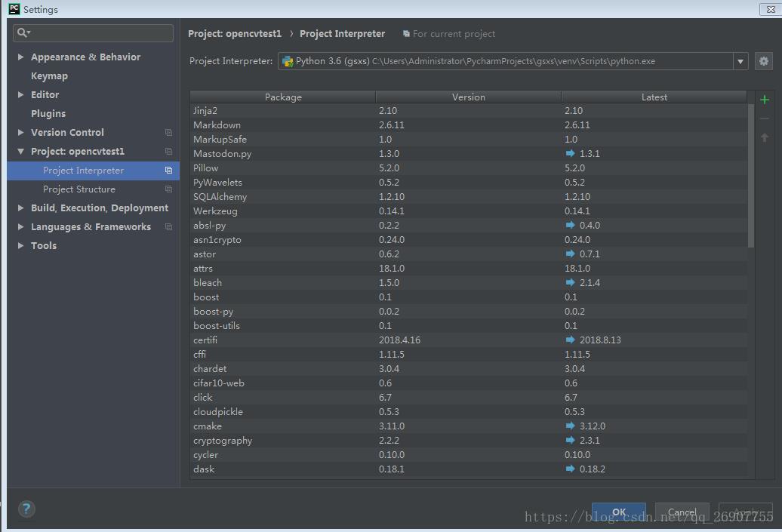Select the cifar10-web package row
Viewport: 782px width, 532px height.
(468, 383)
